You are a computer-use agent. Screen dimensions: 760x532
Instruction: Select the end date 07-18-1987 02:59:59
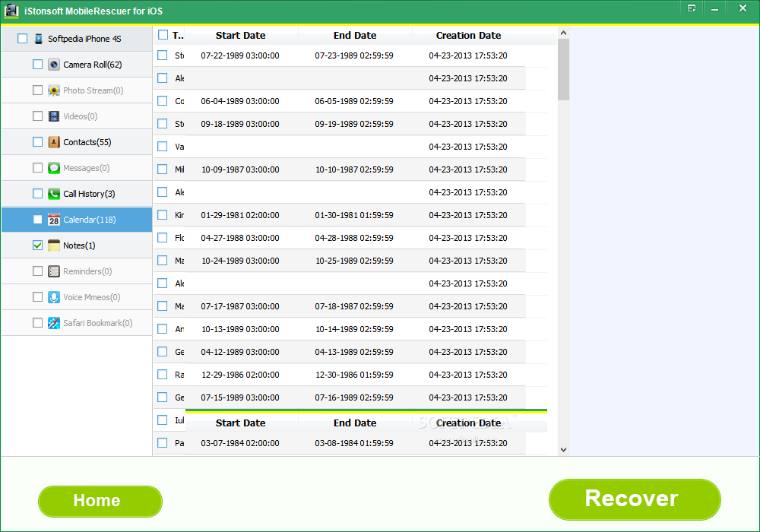coord(354,306)
